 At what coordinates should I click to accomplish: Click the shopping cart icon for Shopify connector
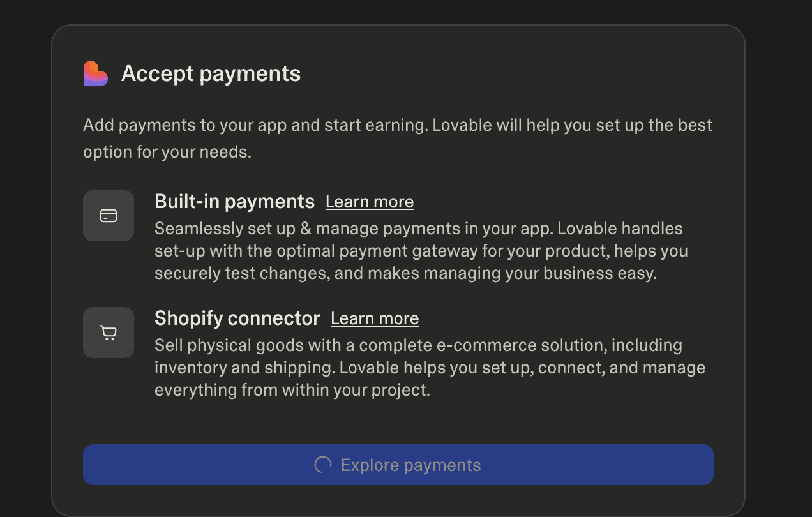pyautogui.click(x=109, y=333)
